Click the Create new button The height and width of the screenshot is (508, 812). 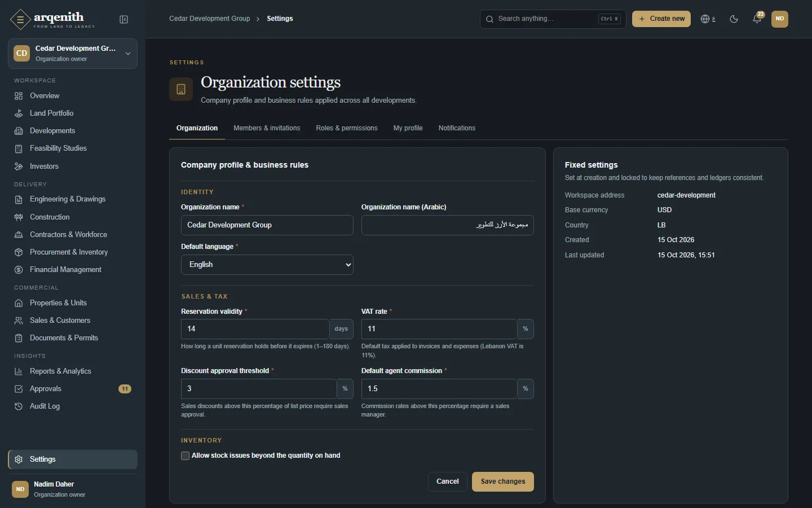pos(661,19)
